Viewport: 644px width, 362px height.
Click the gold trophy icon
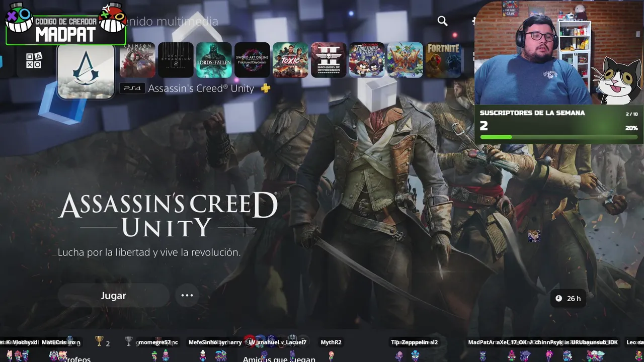click(99, 341)
